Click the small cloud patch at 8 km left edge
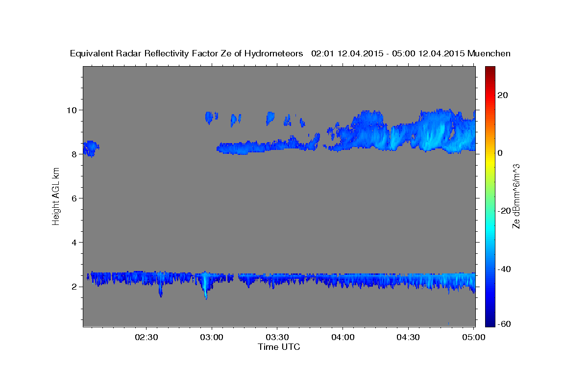 pos(90,148)
